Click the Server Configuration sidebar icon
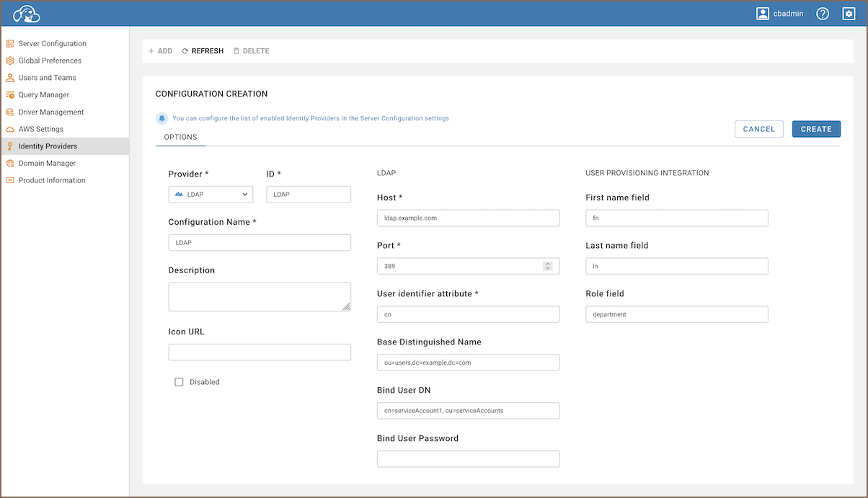This screenshot has width=868, height=498. pyautogui.click(x=10, y=43)
